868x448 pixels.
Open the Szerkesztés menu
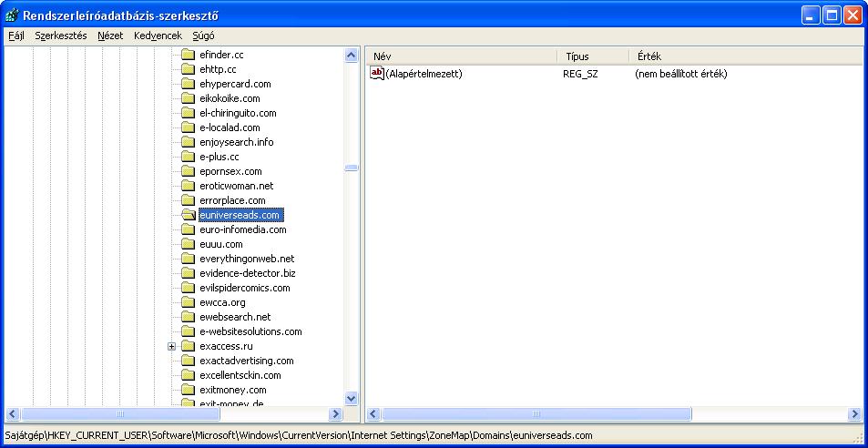(x=60, y=36)
